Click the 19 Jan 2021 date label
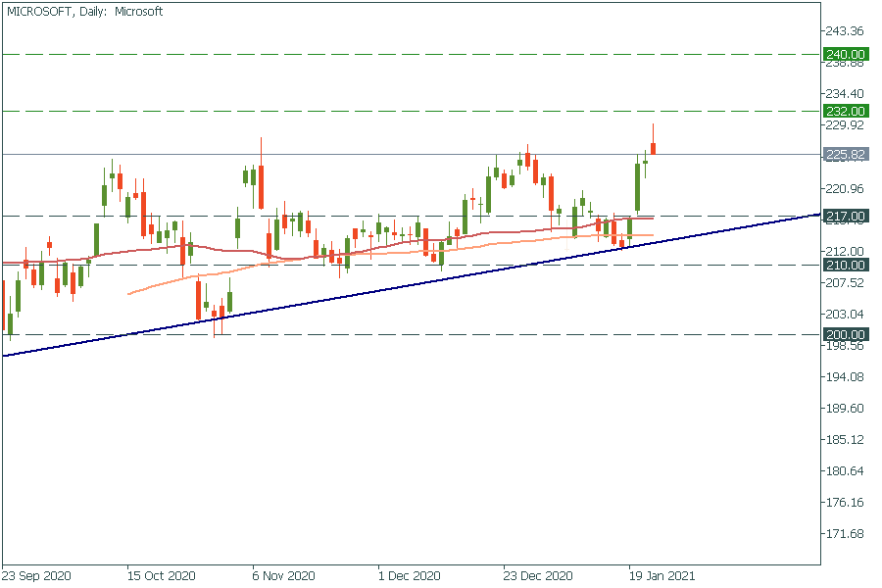Screen dimensions: 882x588 pyautogui.click(x=661, y=576)
